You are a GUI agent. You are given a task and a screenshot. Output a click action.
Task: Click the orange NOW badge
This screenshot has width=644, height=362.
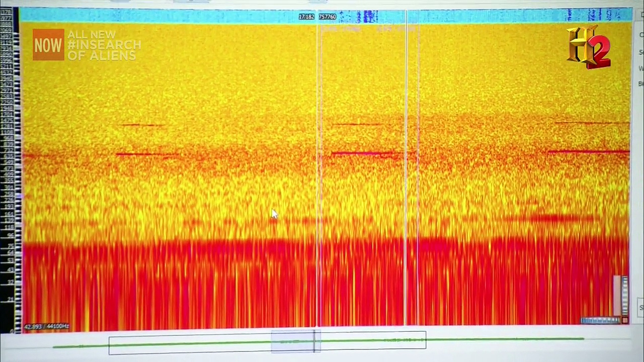click(x=48, y=45)
